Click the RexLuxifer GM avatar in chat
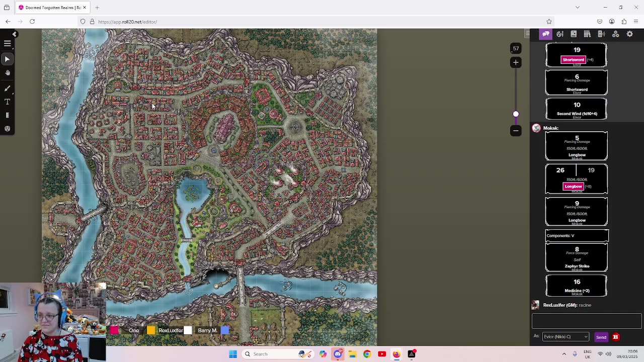 (535, 305)
